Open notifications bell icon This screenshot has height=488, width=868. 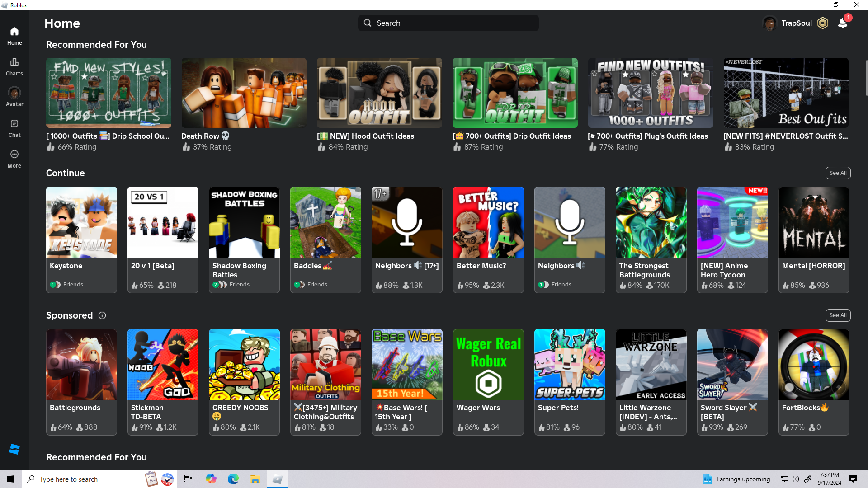pos(843,23)
